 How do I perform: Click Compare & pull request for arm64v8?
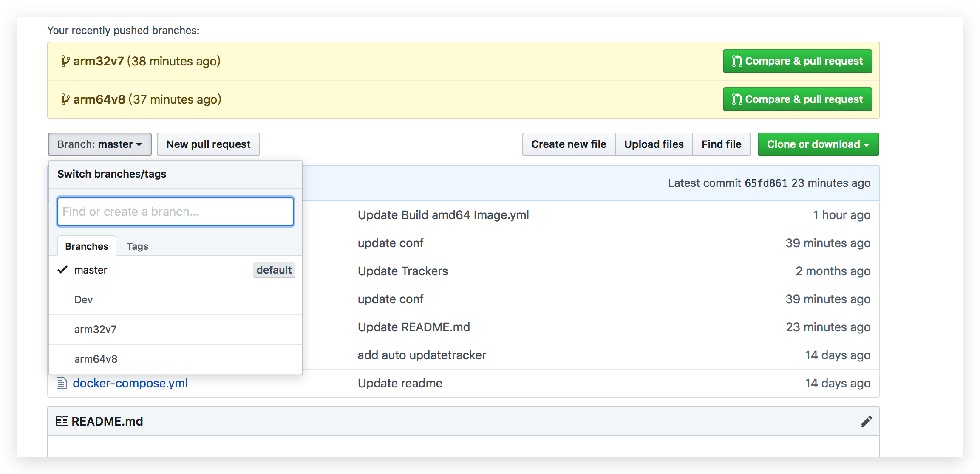[797, 99]
